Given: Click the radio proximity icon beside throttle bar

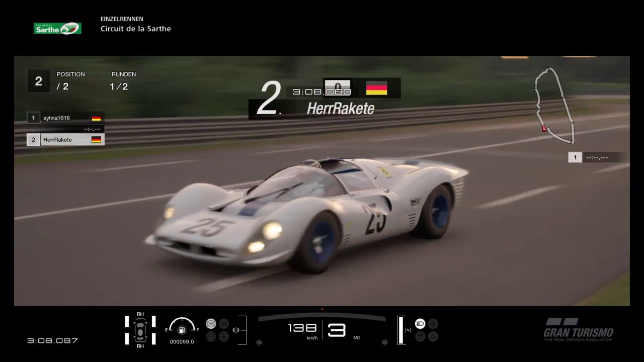Looking at the screenshot, I should coord(409,330).
